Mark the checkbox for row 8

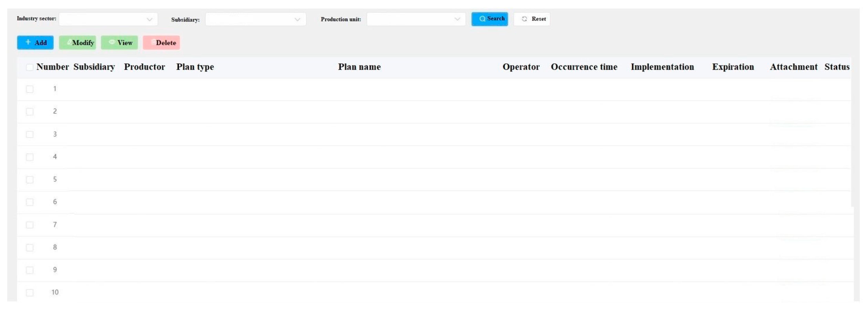coord(30,248)
